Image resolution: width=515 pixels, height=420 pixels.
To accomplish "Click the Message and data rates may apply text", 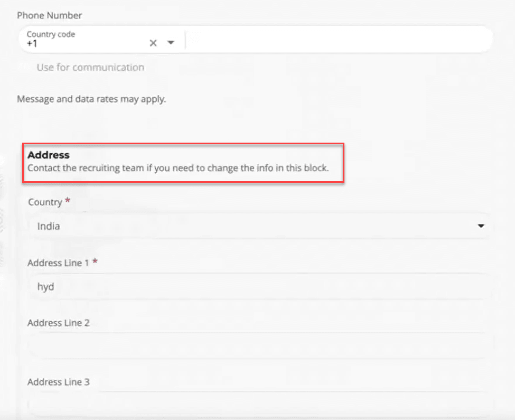I will [x=91, y=99].
